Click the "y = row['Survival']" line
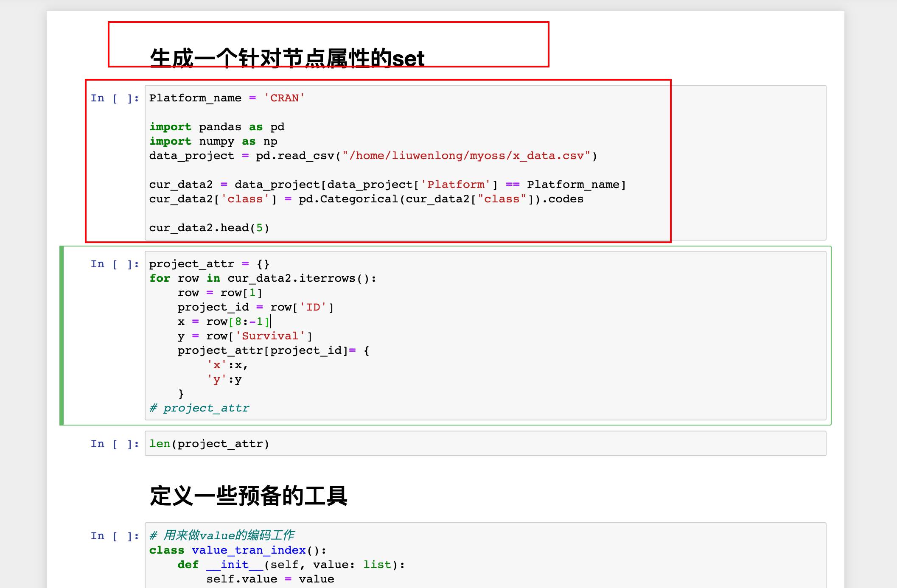 click(x=244, y=336)
